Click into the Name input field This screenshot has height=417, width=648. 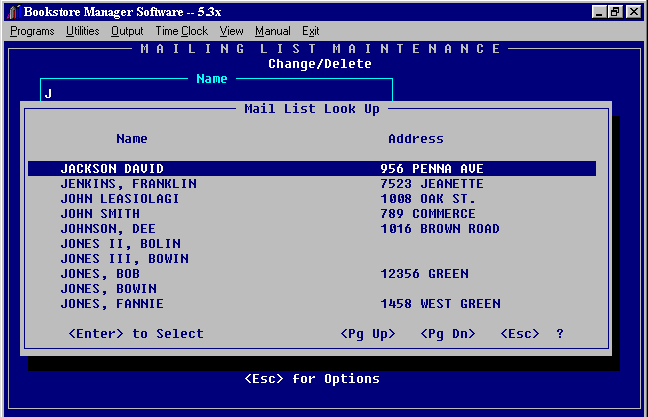coord(216,94)
